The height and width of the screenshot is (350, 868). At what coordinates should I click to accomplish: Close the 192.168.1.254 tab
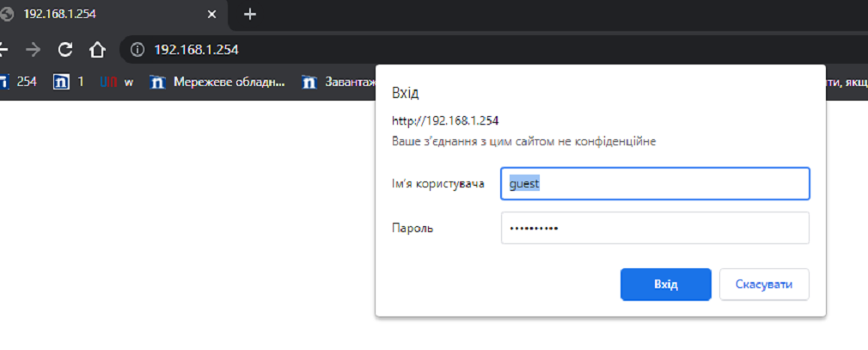coord(211,15)
